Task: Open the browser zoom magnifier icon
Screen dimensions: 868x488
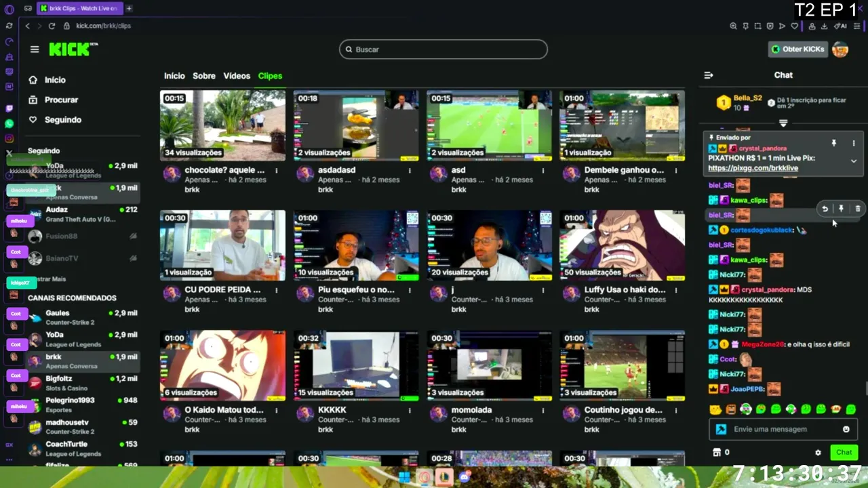Action: pyautogui.click(x=733, y=26)
